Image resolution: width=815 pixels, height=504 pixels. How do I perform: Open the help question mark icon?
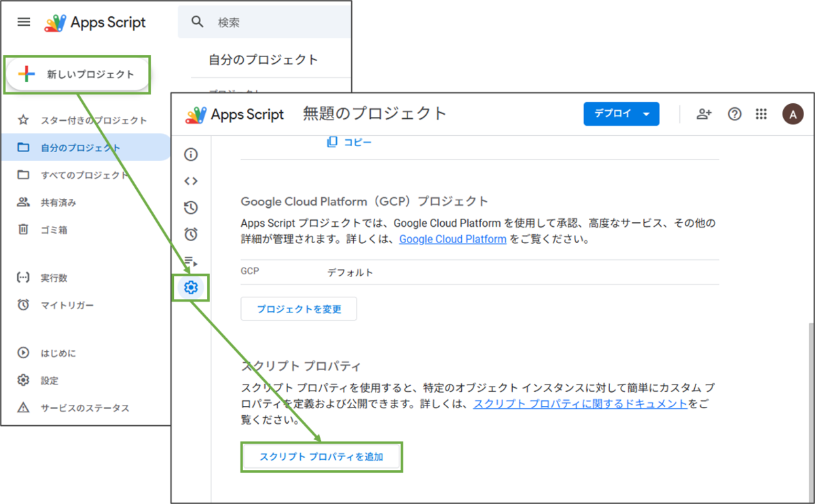click(x=734, y=114)
